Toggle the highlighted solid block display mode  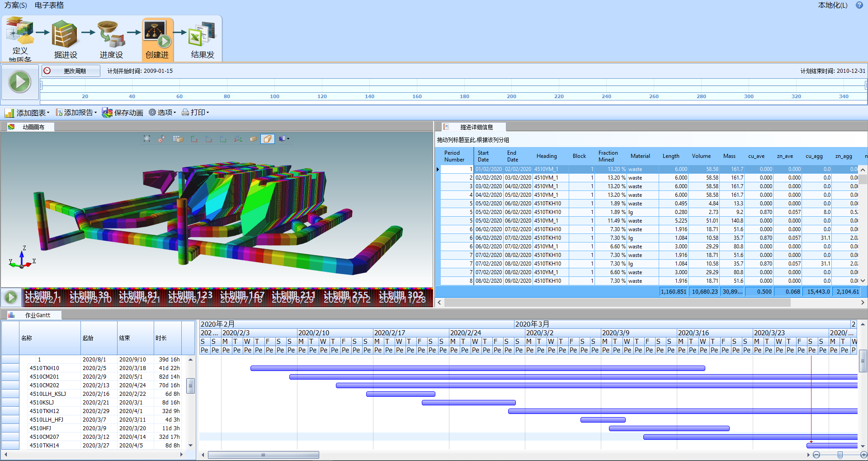tap(268, 139)
